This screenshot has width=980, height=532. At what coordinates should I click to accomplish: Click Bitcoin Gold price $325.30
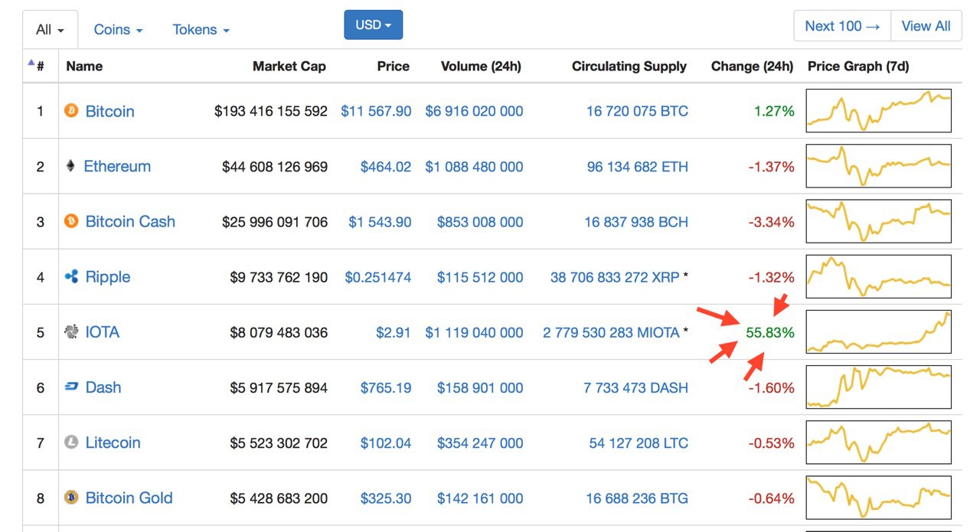(386, 498)
